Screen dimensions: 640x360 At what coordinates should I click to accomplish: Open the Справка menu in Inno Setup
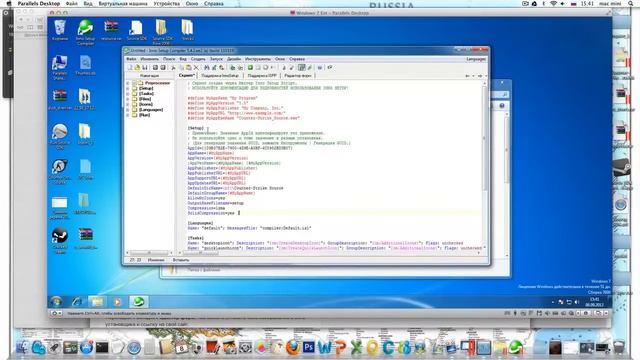(x=297, y=59)
